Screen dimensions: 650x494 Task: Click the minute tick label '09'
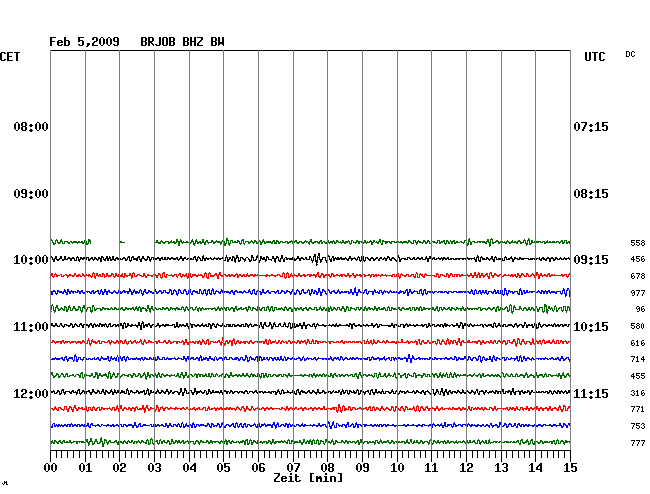(362, 468)
